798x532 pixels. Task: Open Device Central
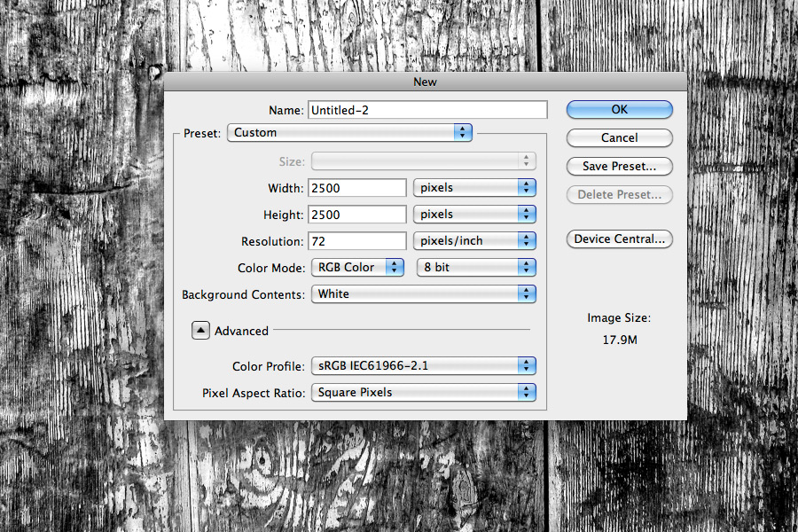click(619, 239)
